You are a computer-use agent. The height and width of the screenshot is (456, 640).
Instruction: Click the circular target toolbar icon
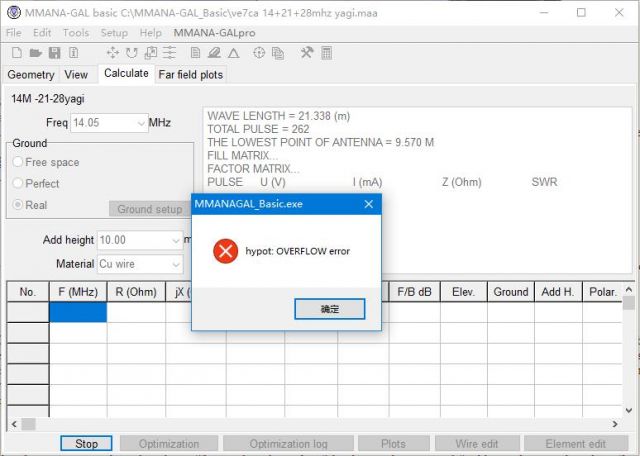pyautogui.click(x=259, y=53)
